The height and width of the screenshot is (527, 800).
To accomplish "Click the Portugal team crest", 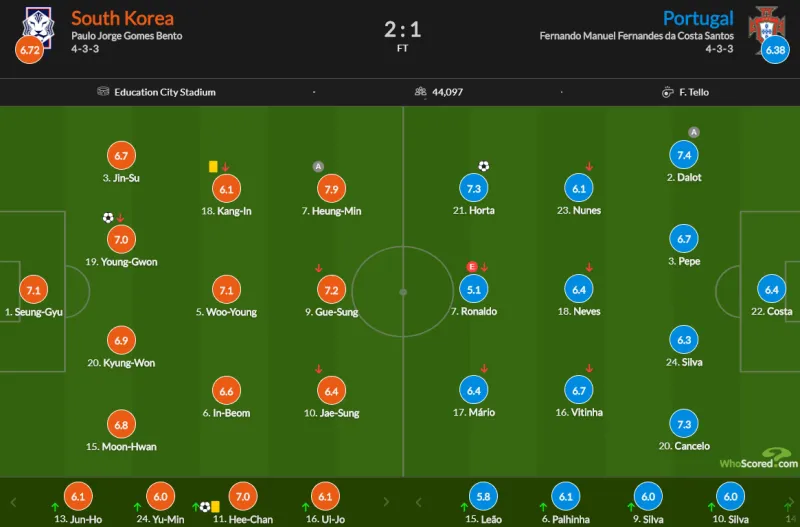I will pyautogui.click(x=766, y=21).
